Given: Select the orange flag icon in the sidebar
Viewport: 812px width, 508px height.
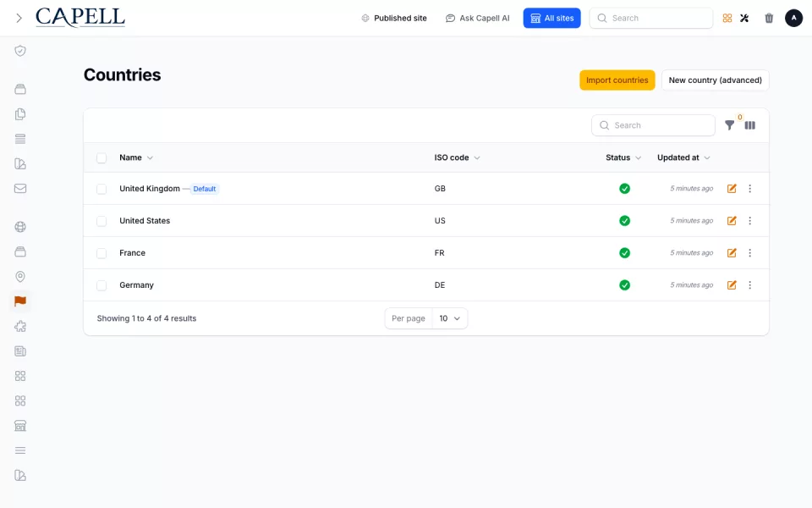Looking at the screenshot, I should pos(20,301).
